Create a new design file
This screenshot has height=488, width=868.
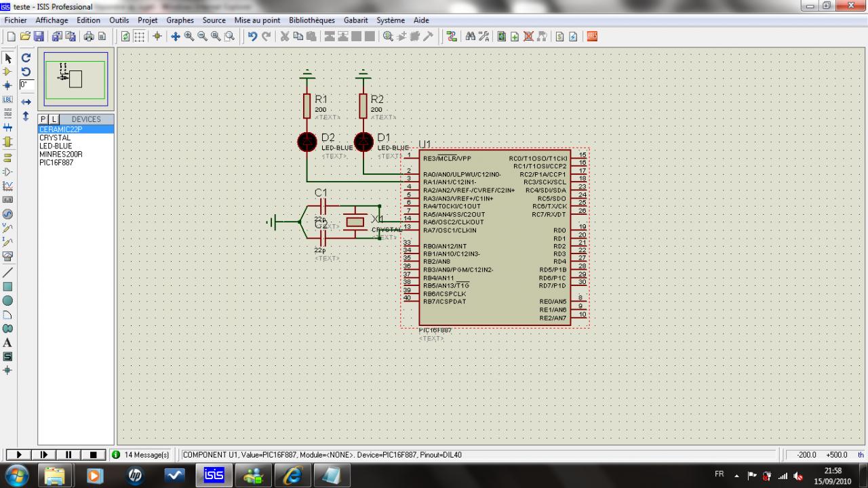pyautogui.click(x=12, y=36)
